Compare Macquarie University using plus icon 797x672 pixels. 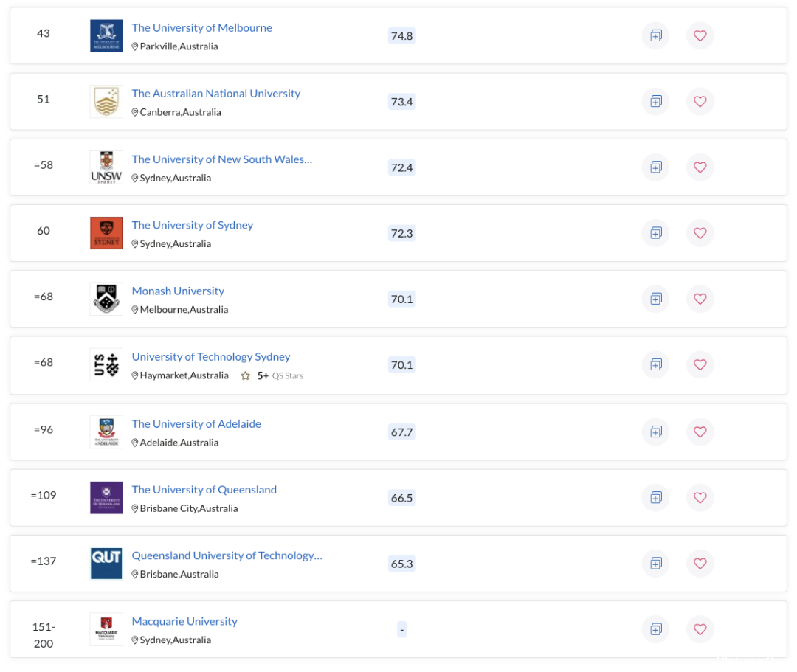pyautogui.click(x=655, y=629)
